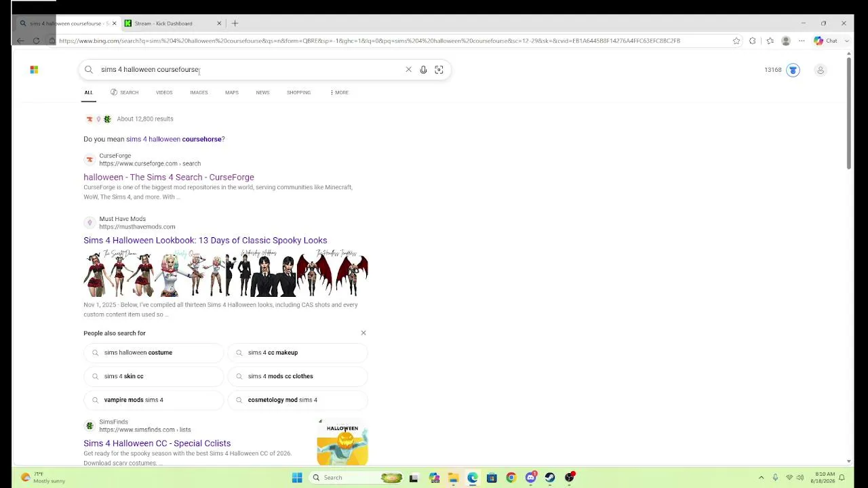Search suggestion 'sims halloween costume'
The width and height of the screenshot is (868, 488).
click(x=154, y=352)
